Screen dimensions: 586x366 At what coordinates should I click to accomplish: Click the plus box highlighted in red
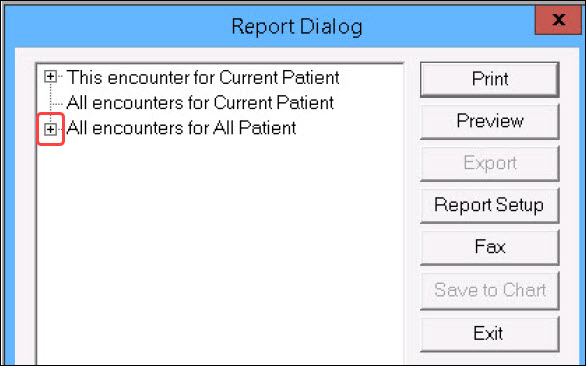click(x=50, y=129)
